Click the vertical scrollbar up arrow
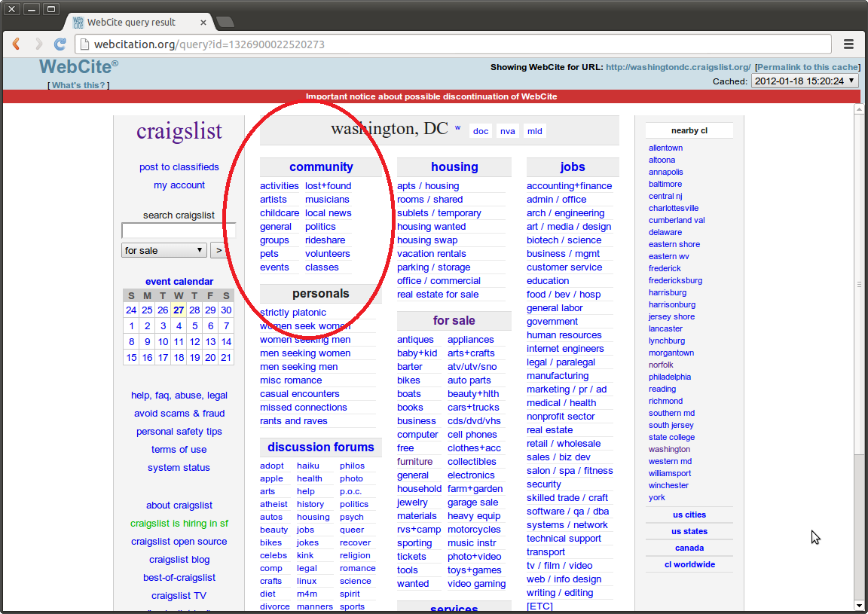Viewport: 868px width, 614px height. [x=859, y=109]
